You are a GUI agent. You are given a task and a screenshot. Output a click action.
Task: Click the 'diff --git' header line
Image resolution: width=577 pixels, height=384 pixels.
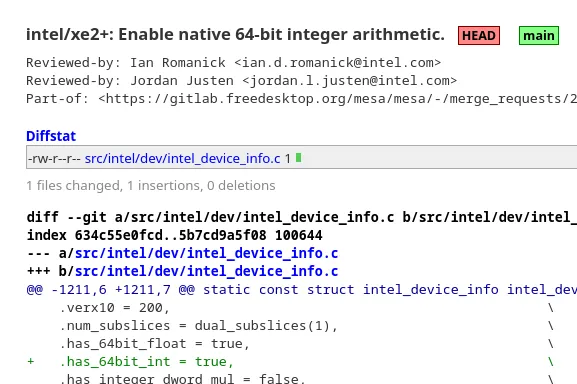point(301,217)
